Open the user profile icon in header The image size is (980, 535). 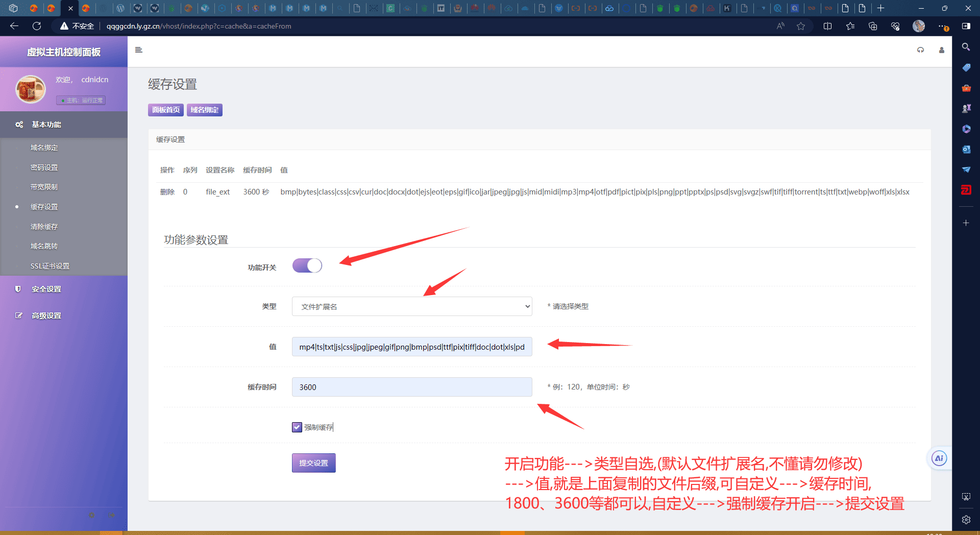[941, 50]
